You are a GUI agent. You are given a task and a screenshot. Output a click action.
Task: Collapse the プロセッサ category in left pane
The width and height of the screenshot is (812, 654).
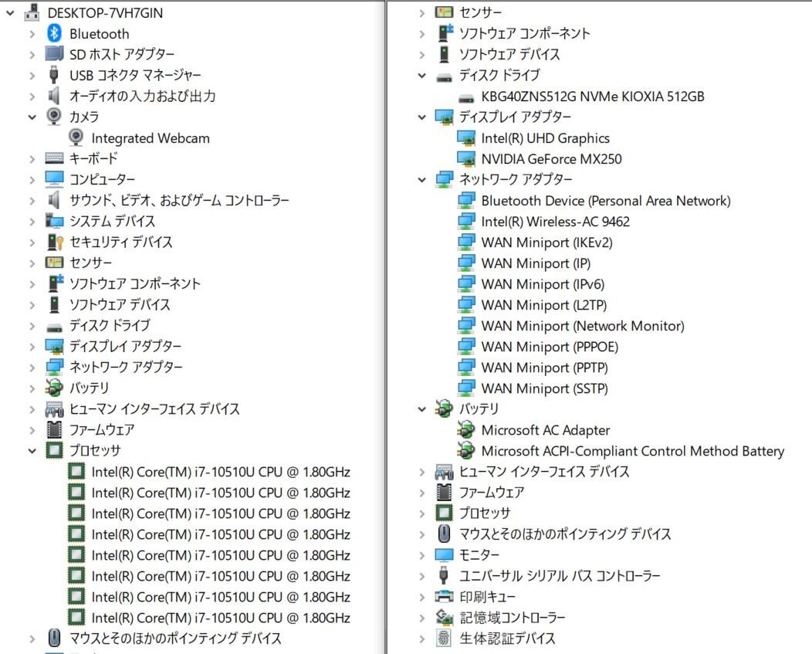coord(32,450)
